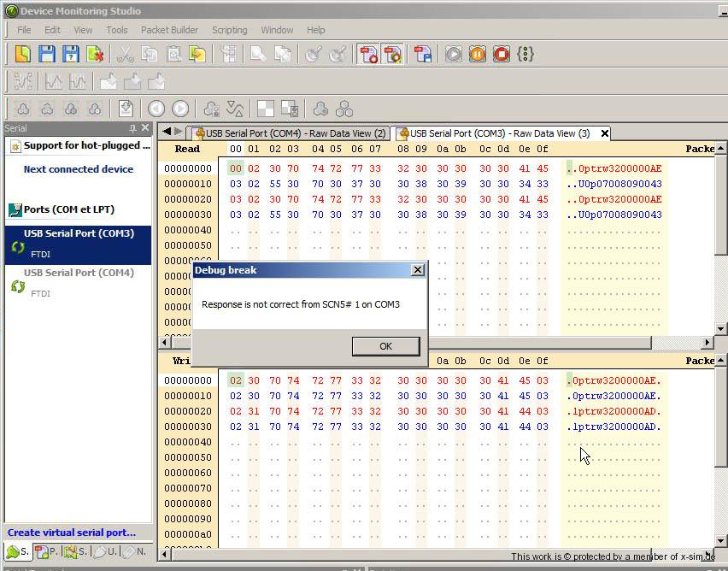
Task: Open the Packet Builder menu
Action: [169, 30]
